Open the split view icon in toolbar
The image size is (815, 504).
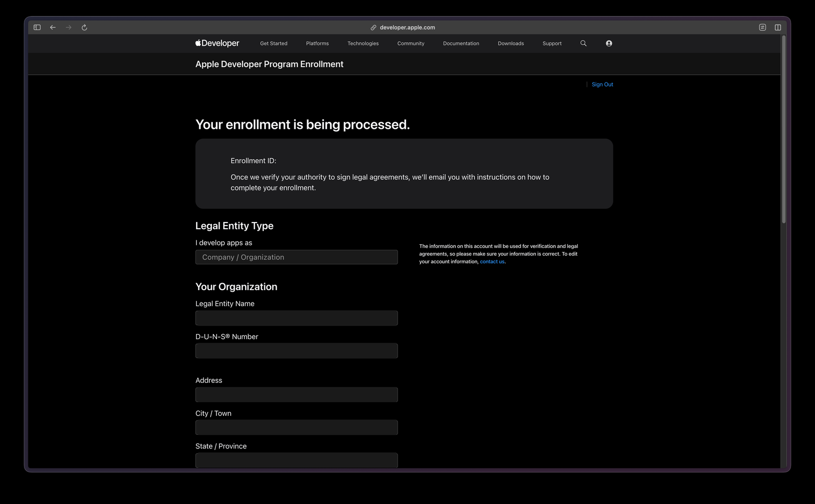(x=778, y=27)
